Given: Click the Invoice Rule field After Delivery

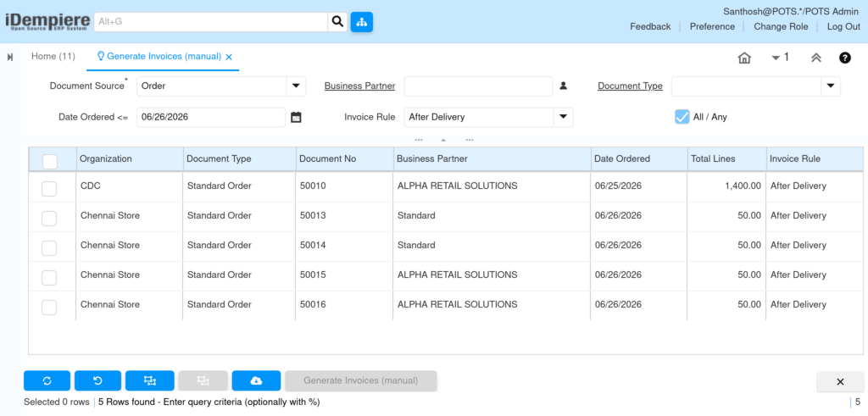Looking at the screenshot, I should pyautogui.click(x=479, y=117).
